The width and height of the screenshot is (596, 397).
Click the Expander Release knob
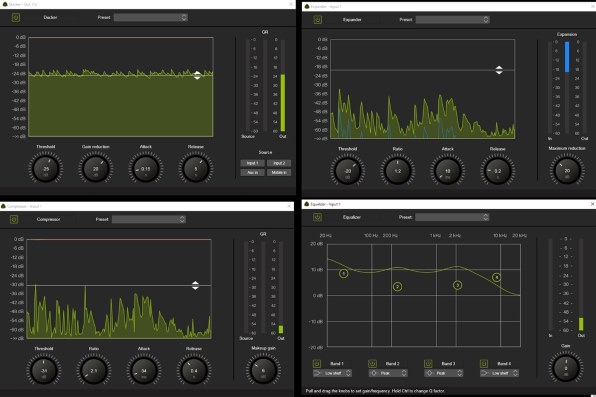[x=498, y=170]
